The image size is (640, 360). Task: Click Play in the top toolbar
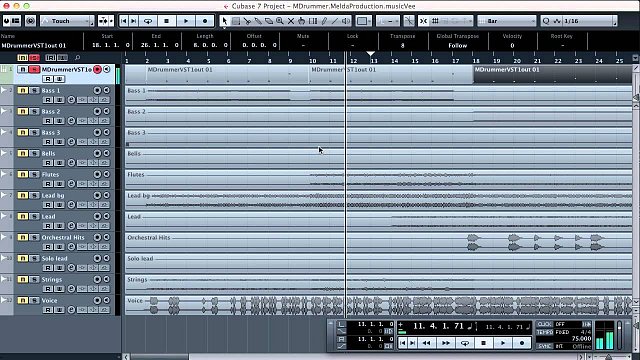coord(186,21)
